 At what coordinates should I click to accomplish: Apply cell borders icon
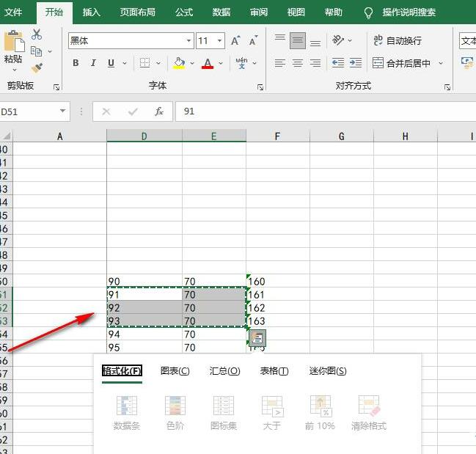pyautogui.click(x=144, y=63)
